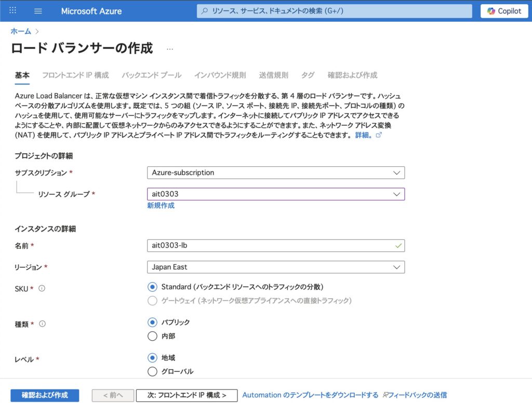
Task: Expand the サブスクリプション dropdown
Action: coord(276,172)
